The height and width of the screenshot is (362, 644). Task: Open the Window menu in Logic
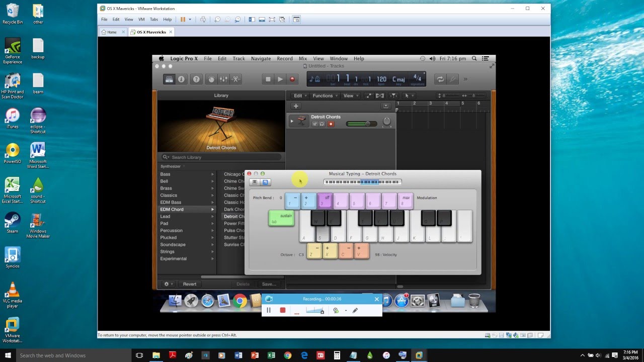(339, 58)
